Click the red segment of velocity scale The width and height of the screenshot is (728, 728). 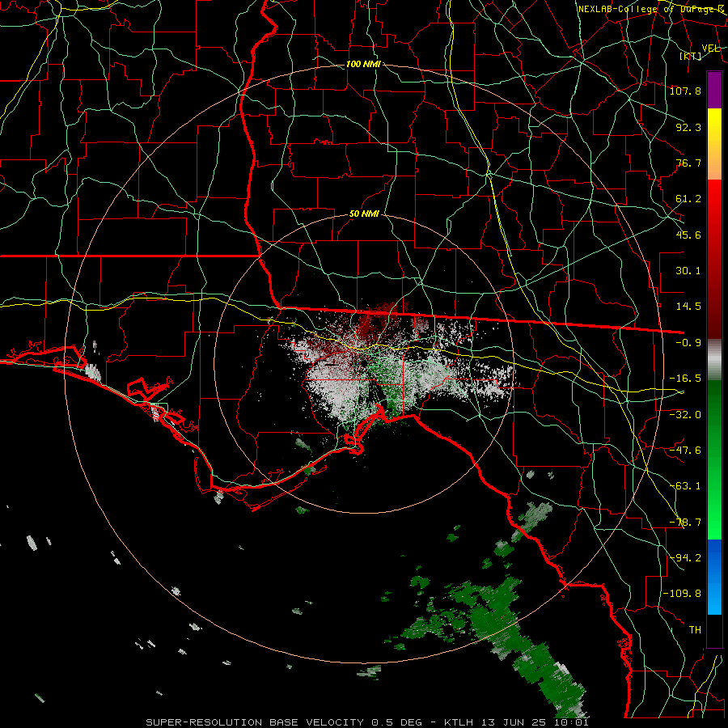pos(714,259)
